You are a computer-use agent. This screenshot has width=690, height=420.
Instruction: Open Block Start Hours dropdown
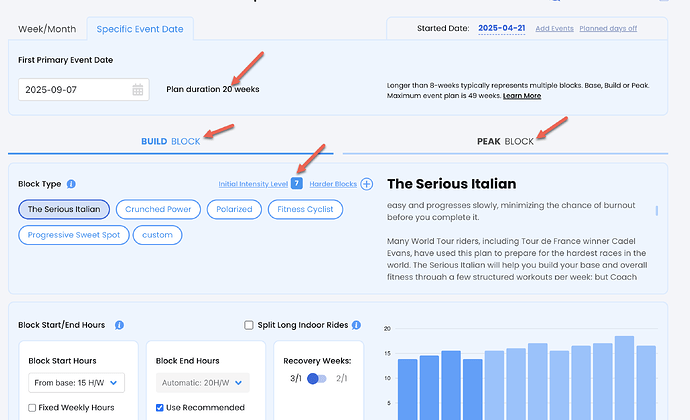(77, 383)
